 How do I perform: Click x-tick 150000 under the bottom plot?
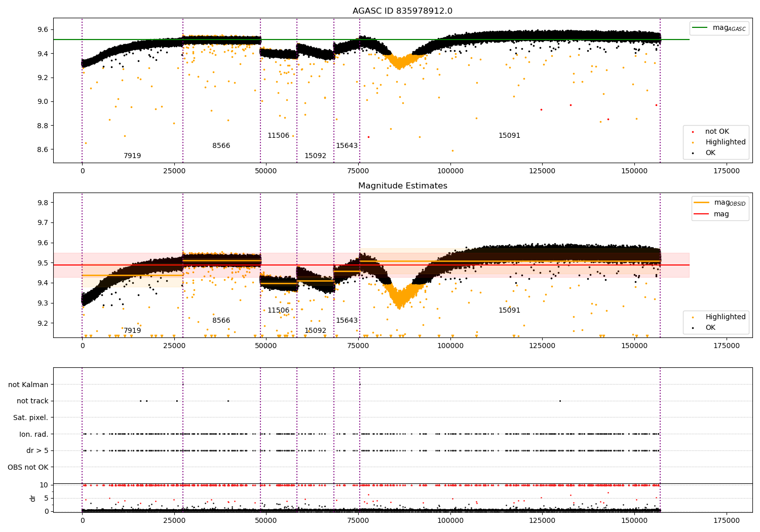pyautogui.click(x=634, y=521)
